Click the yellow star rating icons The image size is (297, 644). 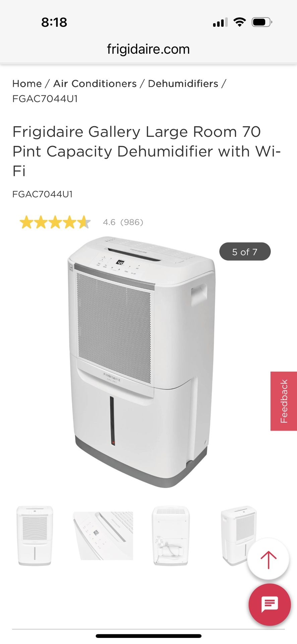click(x=55, y=222)
